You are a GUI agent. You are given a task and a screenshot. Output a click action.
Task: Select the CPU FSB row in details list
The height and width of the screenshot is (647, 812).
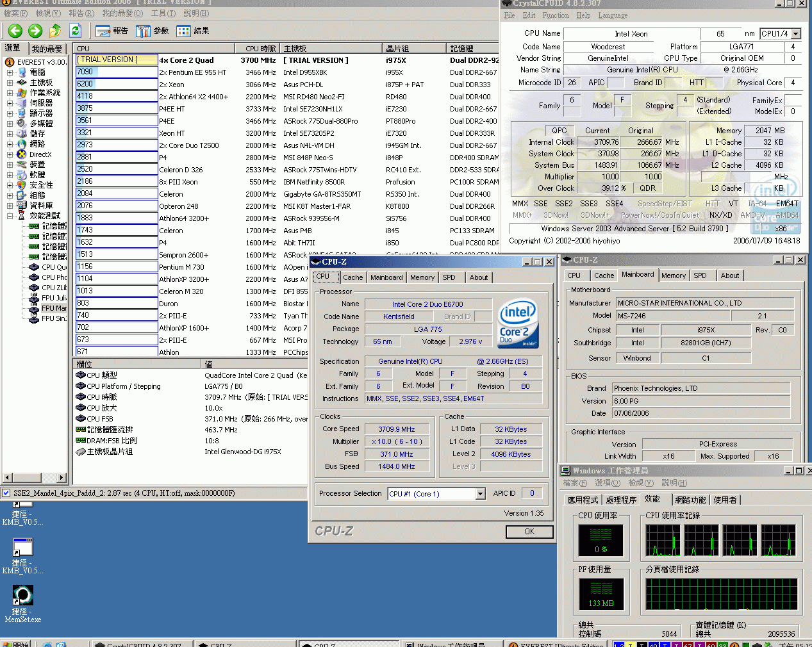tap(191, 419)
